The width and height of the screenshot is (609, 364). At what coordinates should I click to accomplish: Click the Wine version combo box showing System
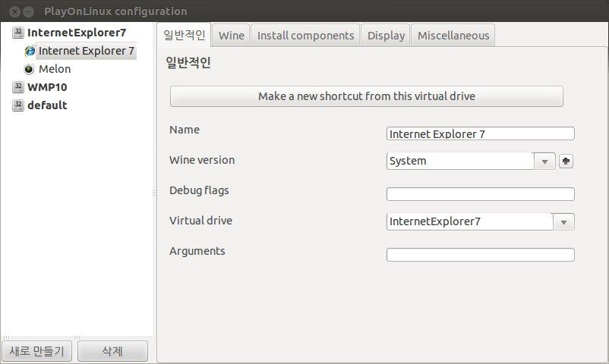471,161
